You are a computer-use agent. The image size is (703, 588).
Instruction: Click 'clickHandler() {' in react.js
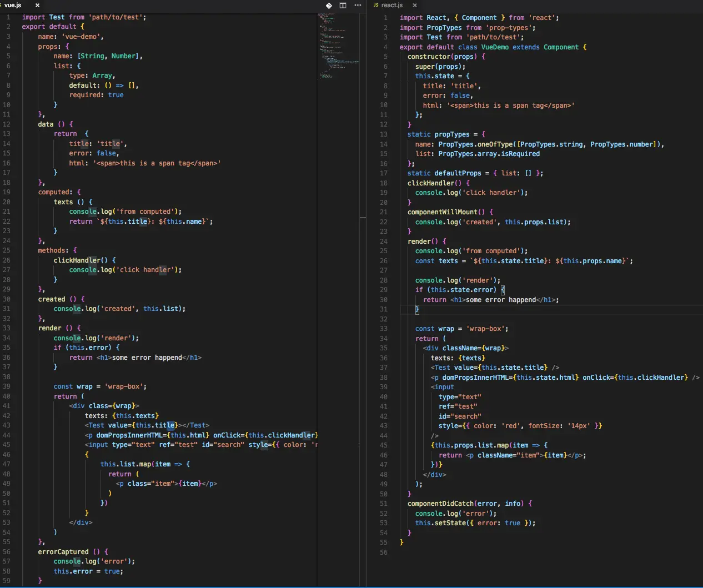coord(439,183)
